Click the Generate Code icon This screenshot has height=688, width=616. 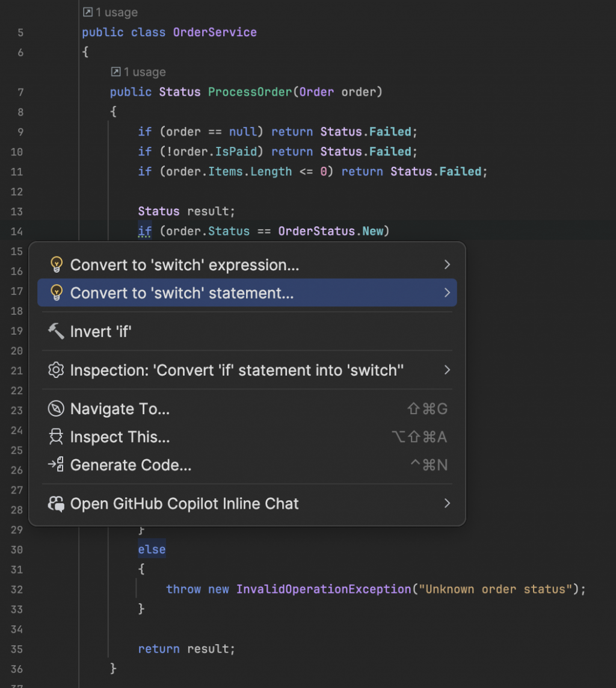click(56, 465)
